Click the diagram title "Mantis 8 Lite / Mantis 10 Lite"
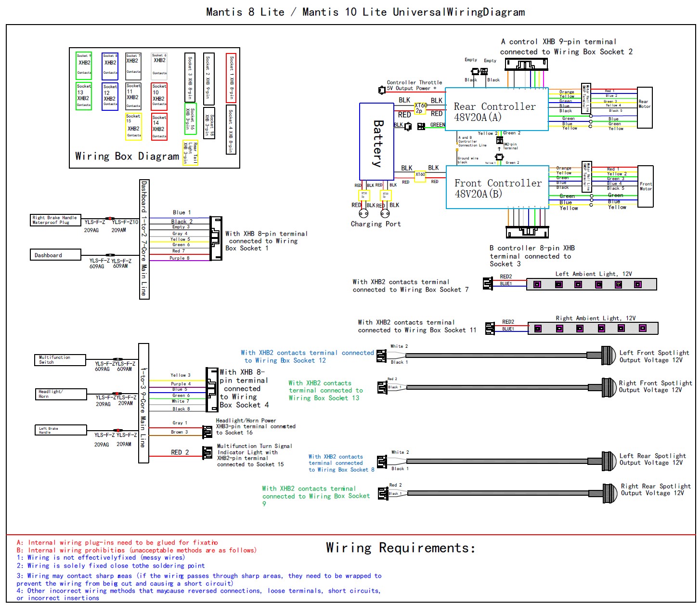The width and height of the screenshot is (700, 607). pos(297,12)
